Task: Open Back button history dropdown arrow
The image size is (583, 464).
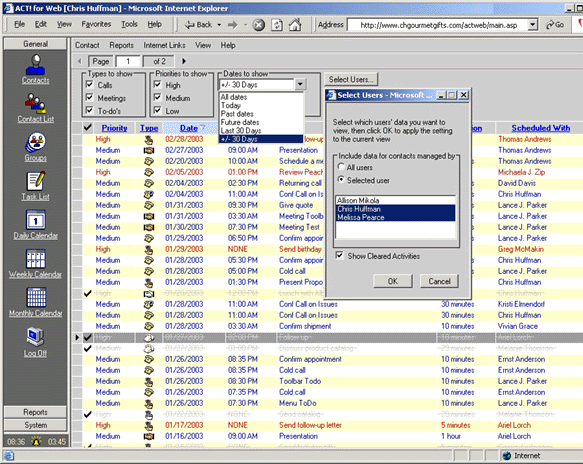Action: click(219, 25)
